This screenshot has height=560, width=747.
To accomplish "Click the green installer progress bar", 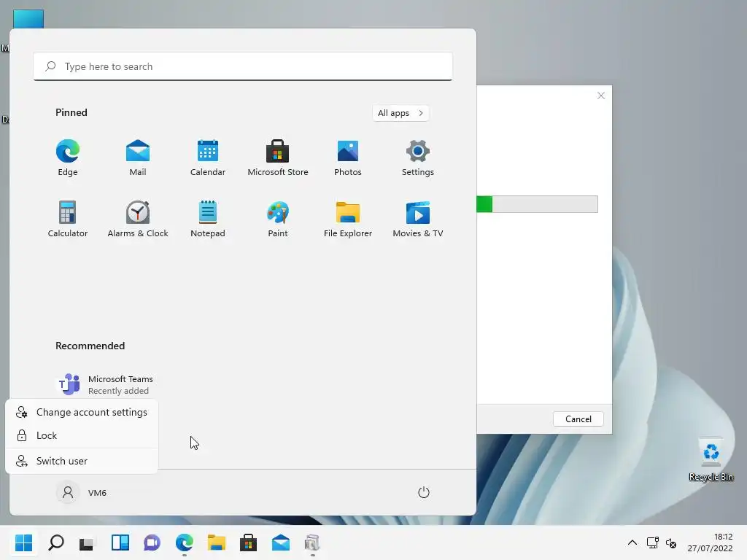I will click(537, 204).
